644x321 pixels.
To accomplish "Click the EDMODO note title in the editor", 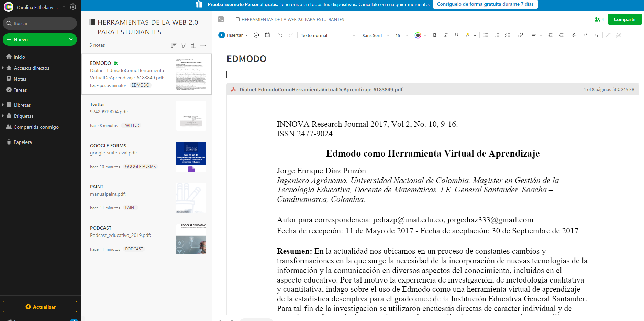I will click(246, 59).
